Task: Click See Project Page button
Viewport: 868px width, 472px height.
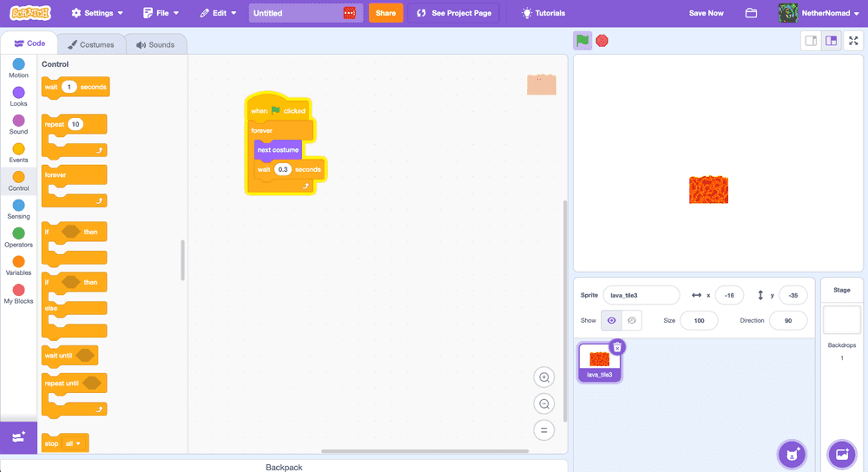Action: [x=455, y=13]
